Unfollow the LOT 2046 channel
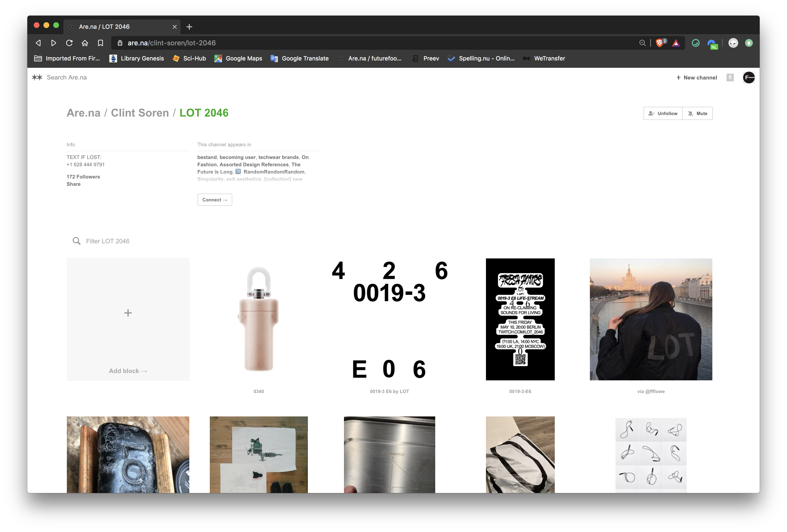This screenshot has height=532, width=787. click(663, 113)
